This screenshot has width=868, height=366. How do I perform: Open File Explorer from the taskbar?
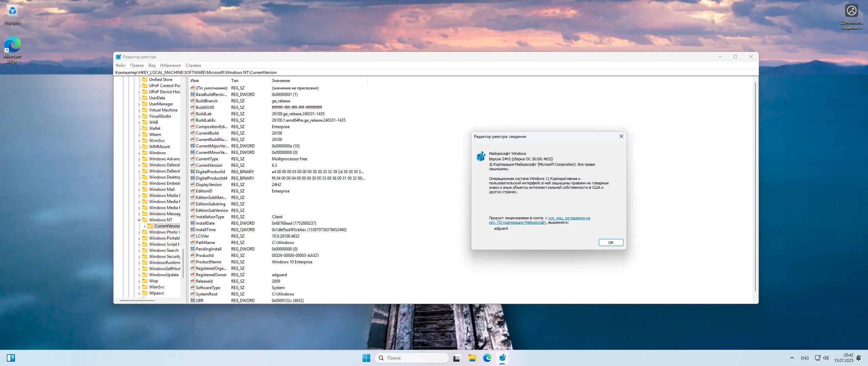click(472, 358)
